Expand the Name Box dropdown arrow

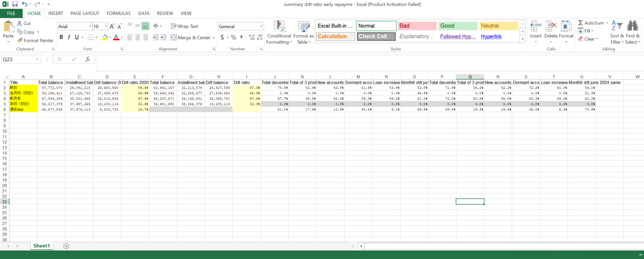37,59
